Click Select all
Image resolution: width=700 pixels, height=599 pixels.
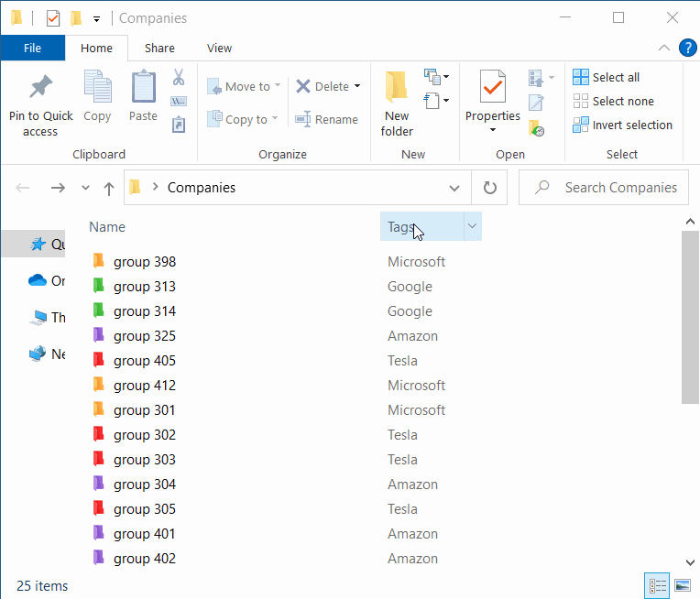pyautogui.click(x=606, y=77)
